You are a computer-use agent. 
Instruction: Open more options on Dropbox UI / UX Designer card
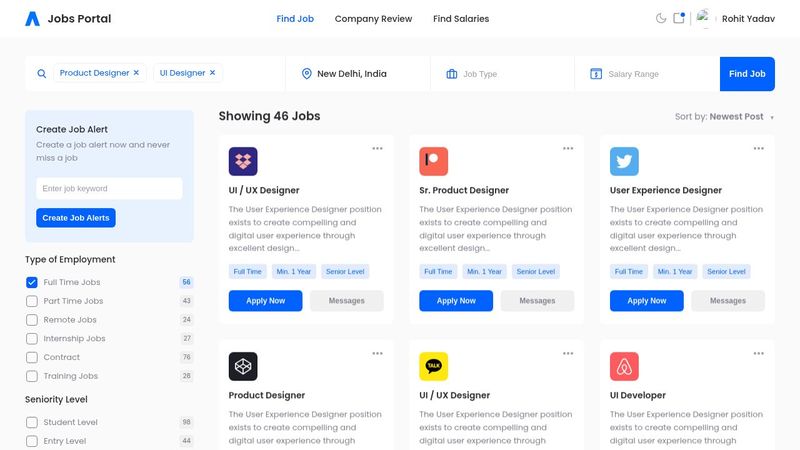[378, 148]
